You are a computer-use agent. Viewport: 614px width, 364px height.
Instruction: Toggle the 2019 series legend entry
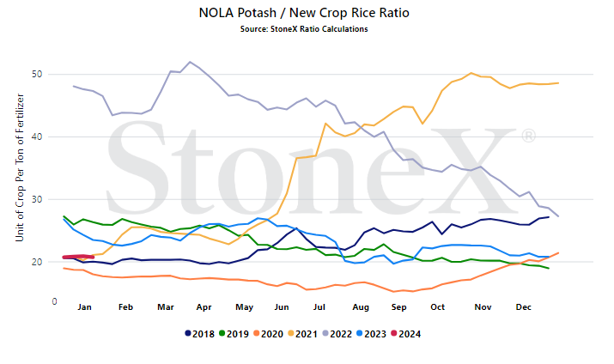point(234,334)
